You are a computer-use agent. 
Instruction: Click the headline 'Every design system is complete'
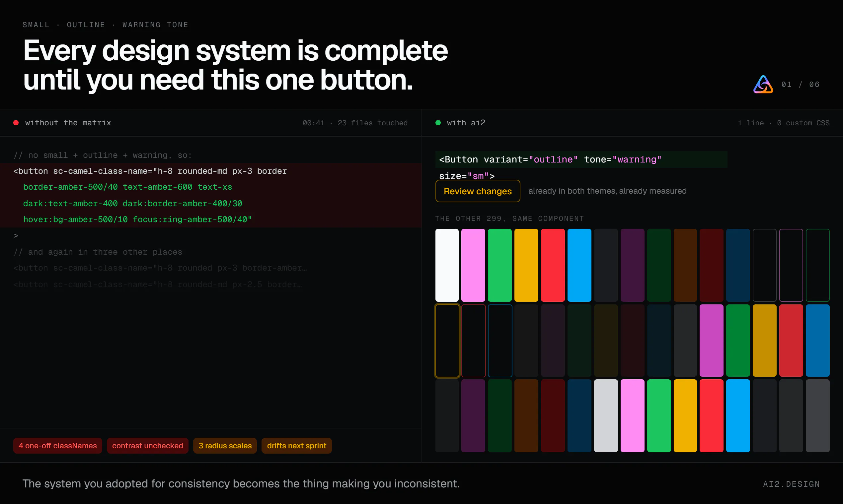coord(235,50)
